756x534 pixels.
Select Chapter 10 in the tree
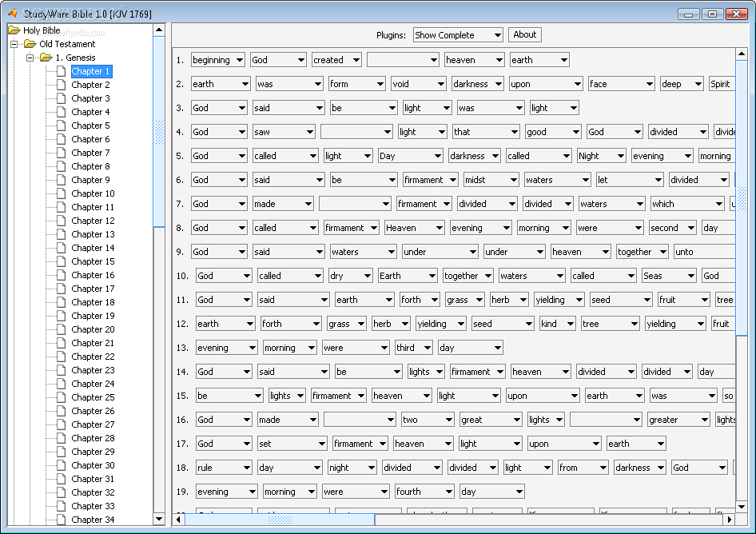pyautogui.click(x=93, y=193)
